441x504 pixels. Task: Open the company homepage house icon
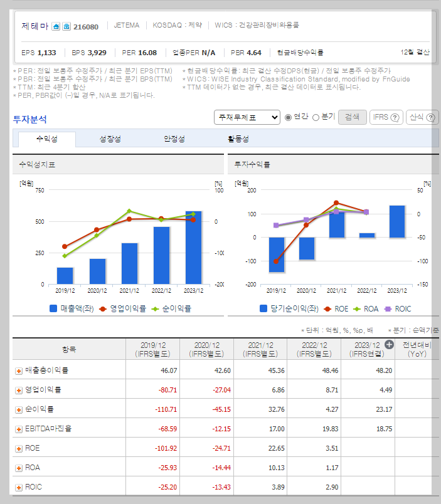click(x=56, y=26)
